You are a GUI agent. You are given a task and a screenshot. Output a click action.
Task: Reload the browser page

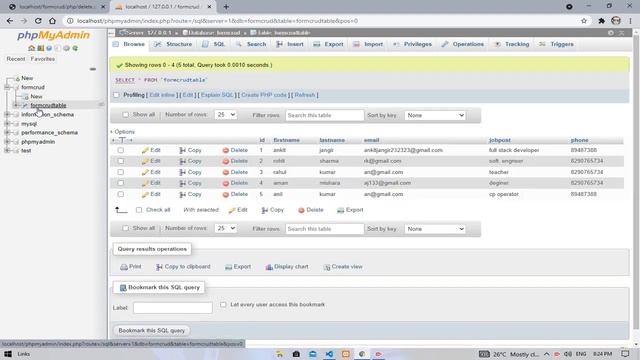point(38,20)
